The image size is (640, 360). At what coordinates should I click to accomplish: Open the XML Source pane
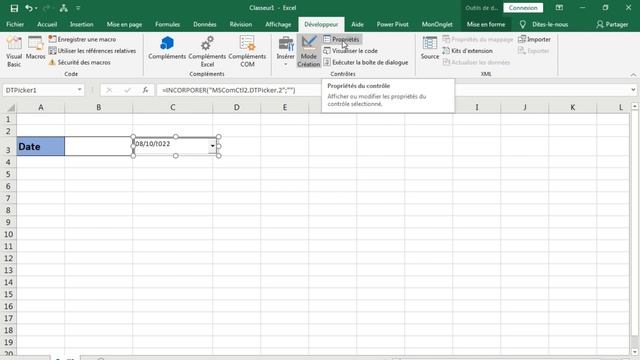tap(430, 48)
